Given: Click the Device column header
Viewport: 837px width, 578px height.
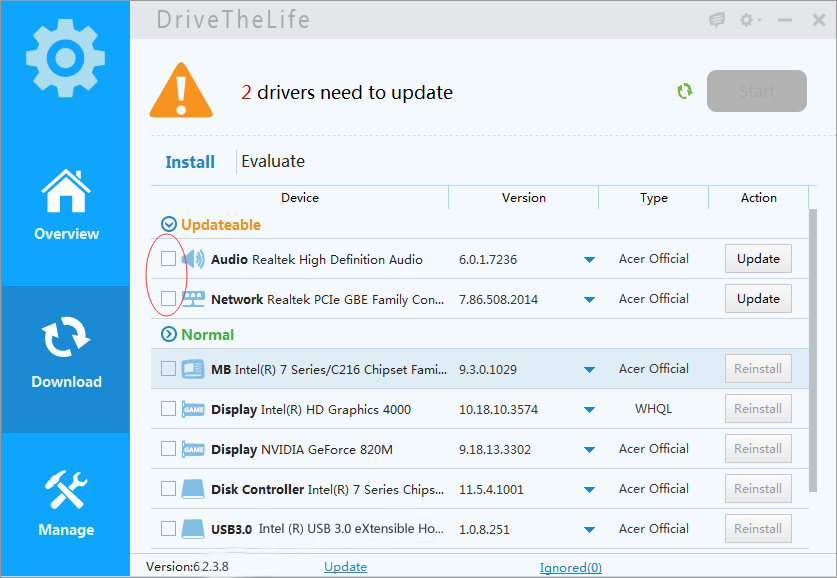Looking at the screenshot, I should (300, 197).
